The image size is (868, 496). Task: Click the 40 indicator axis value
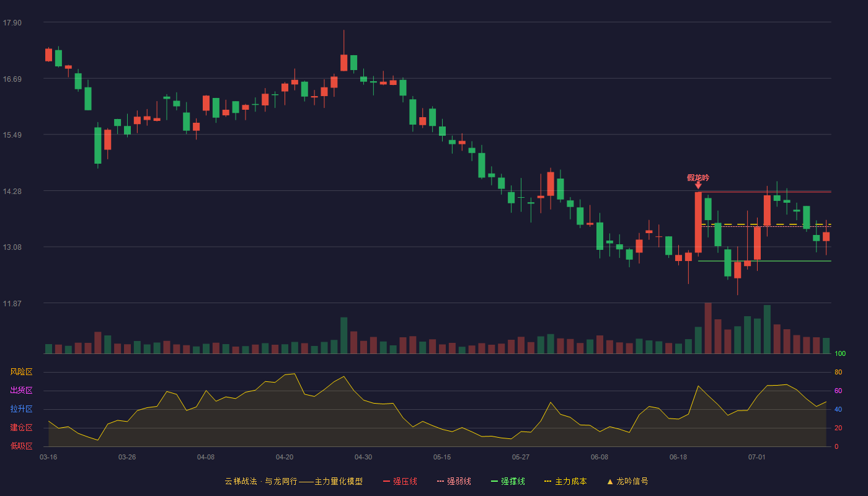pyautogui.click(x=838, y=409)
